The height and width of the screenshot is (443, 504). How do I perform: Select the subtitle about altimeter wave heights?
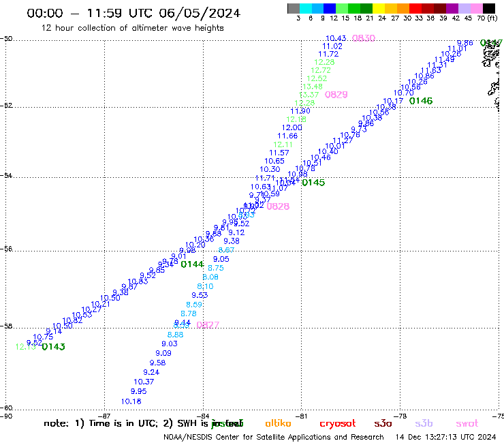pyautogui.click(x=132, y=28)
